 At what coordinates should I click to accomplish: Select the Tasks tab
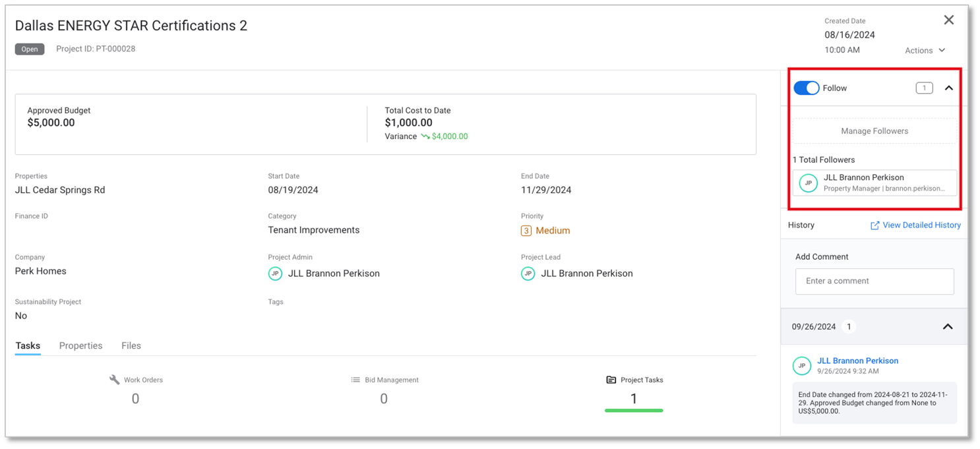click(x=28, y=345)
